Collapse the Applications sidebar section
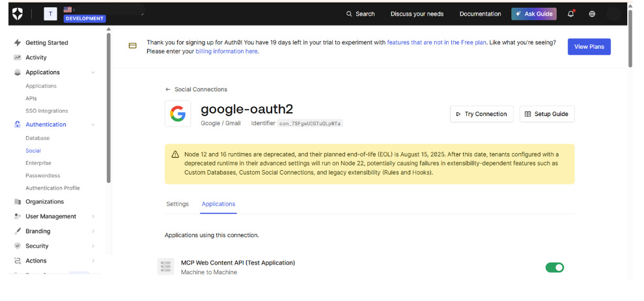 [x=93, y=72]
